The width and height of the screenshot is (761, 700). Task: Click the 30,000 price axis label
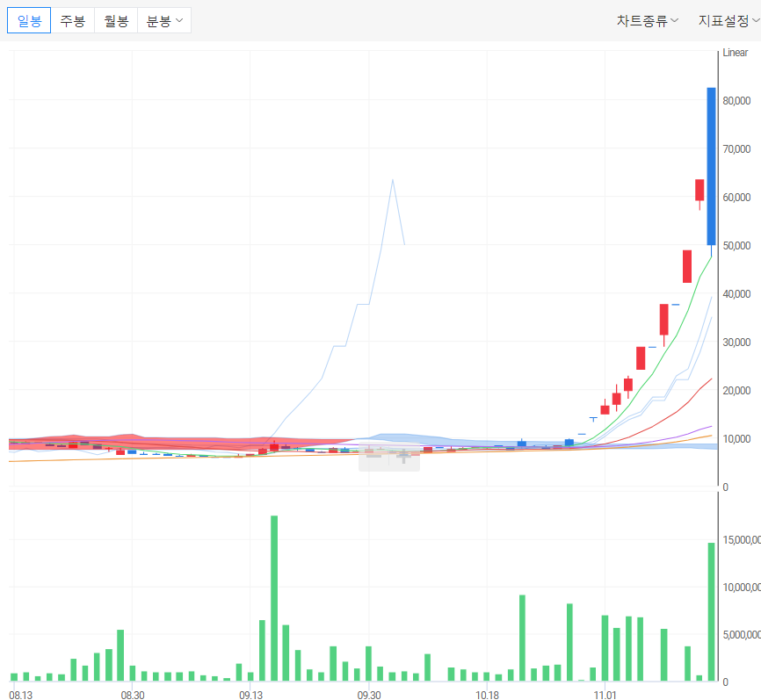tap(736, 342)
